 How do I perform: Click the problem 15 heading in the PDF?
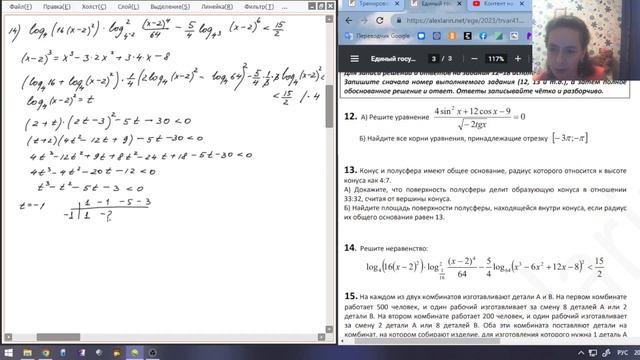coord(351,296)
